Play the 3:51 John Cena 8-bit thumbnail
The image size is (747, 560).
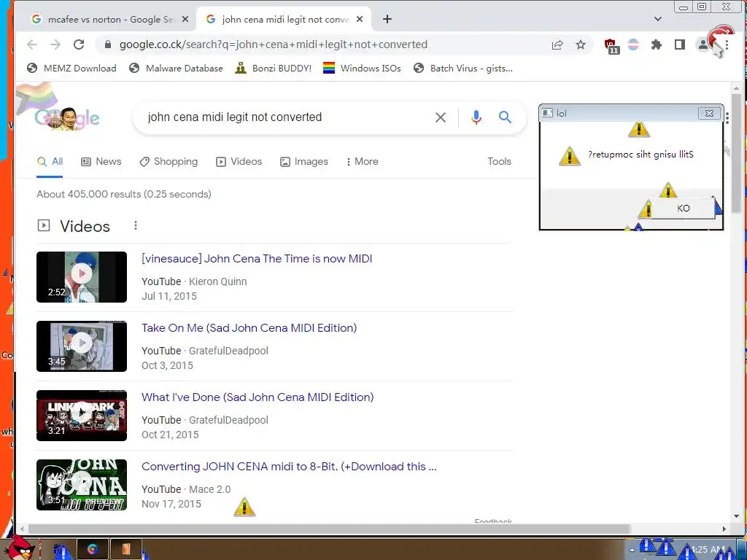pyautogui.click(x=82, y=485)
